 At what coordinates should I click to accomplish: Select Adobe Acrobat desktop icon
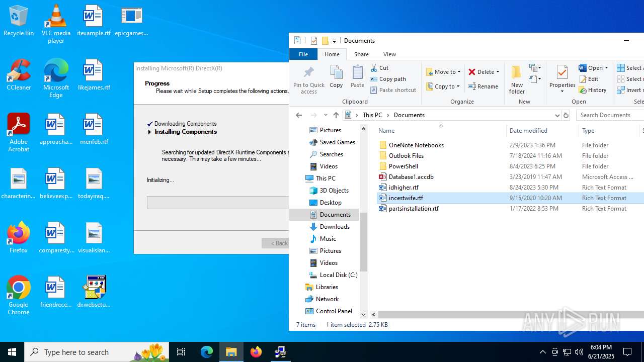(19, 133)
